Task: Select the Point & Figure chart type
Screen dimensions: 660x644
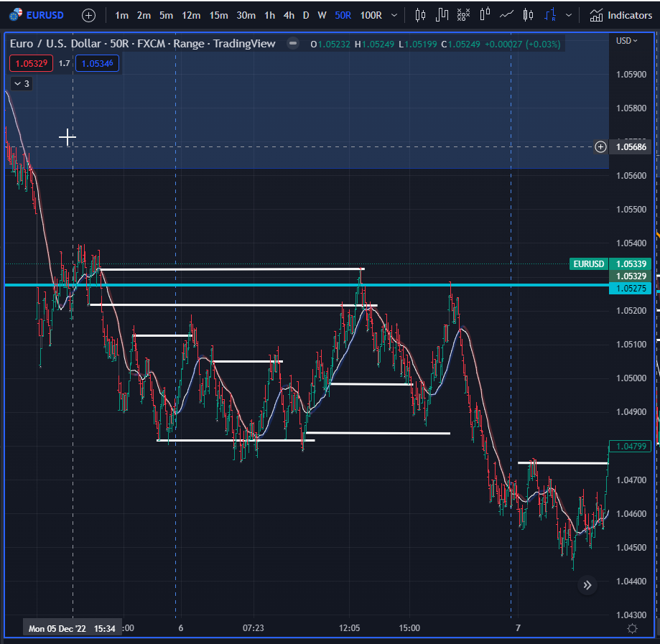Action: pyautogui.click(x=463, y=15)
